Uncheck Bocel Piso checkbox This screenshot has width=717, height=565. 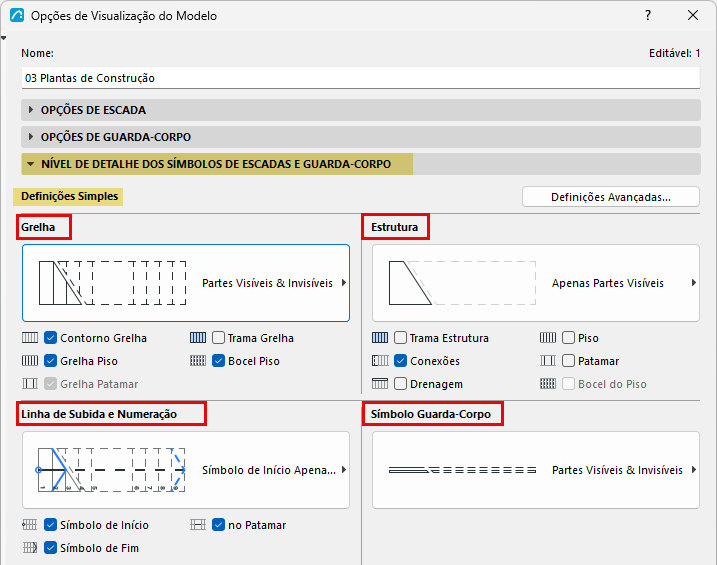(219, 361)
